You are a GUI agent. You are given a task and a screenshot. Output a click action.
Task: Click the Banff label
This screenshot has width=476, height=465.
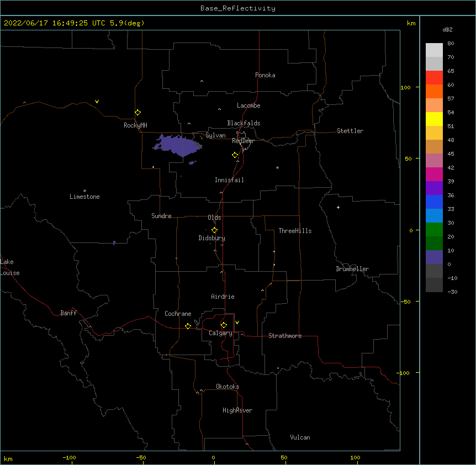click(68, 313)
